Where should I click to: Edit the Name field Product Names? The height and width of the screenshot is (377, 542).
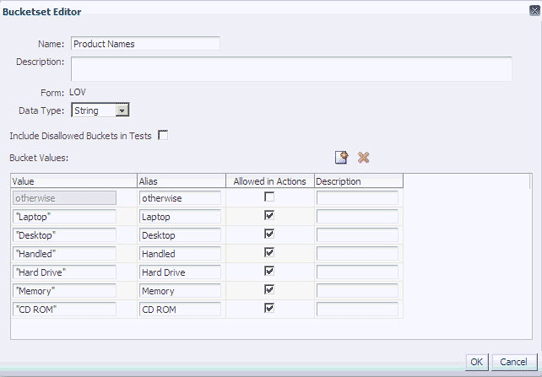(146, 44)
